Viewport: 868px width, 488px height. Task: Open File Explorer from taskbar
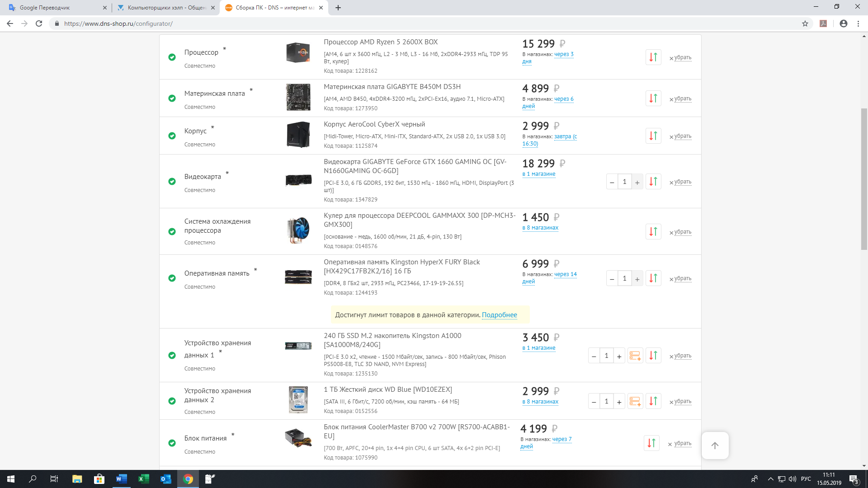pos(77,479)
